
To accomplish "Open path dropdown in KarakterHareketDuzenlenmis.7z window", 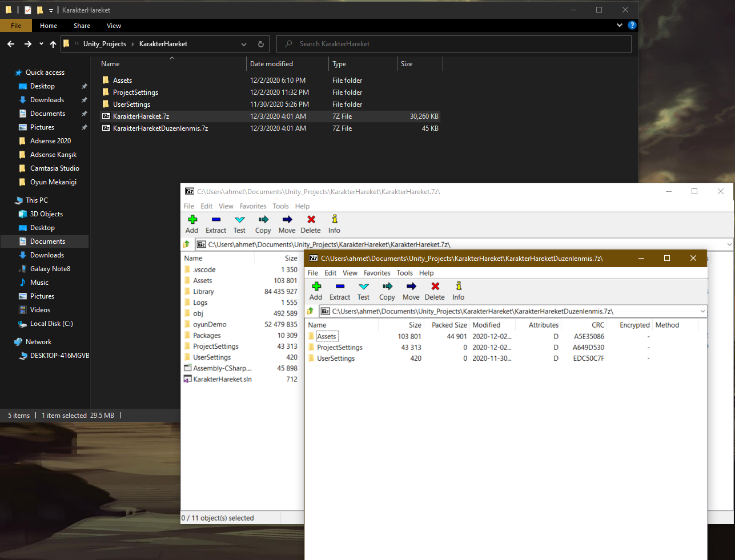I will (x=702, y=311).
